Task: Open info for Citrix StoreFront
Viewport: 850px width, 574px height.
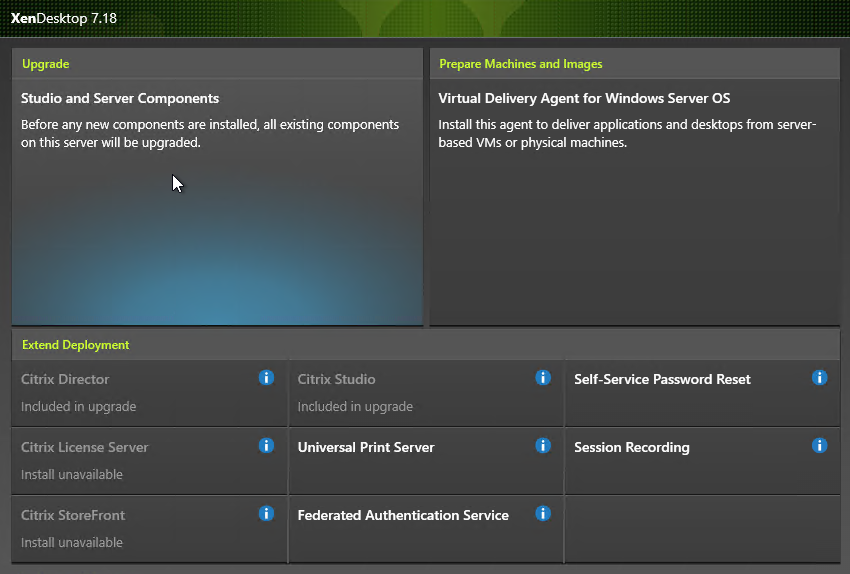Action: click(266, 513)
